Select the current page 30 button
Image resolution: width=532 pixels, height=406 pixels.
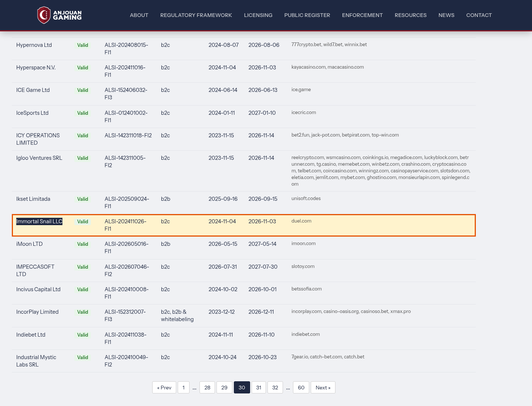[242, 388]
